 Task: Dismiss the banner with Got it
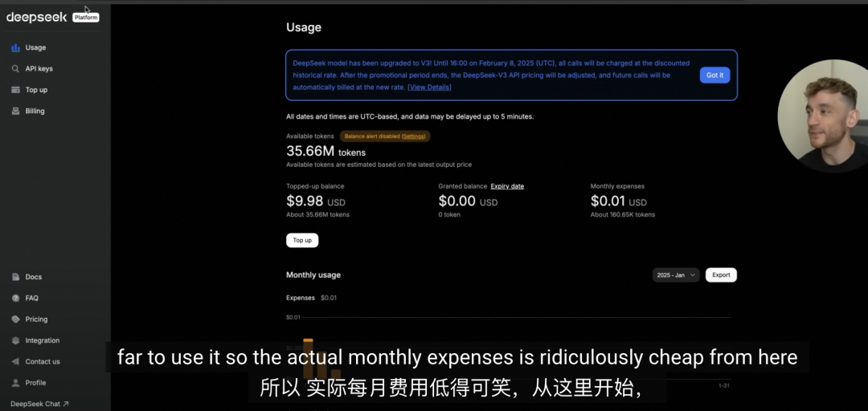(714, 75)
